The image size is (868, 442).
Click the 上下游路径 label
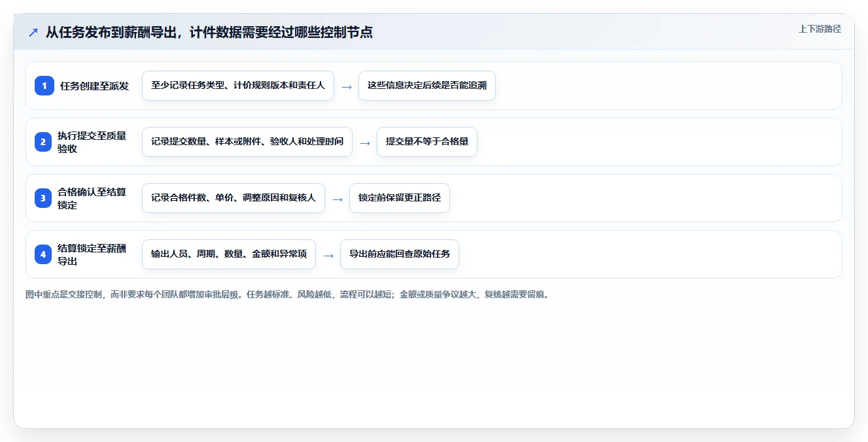820,29
